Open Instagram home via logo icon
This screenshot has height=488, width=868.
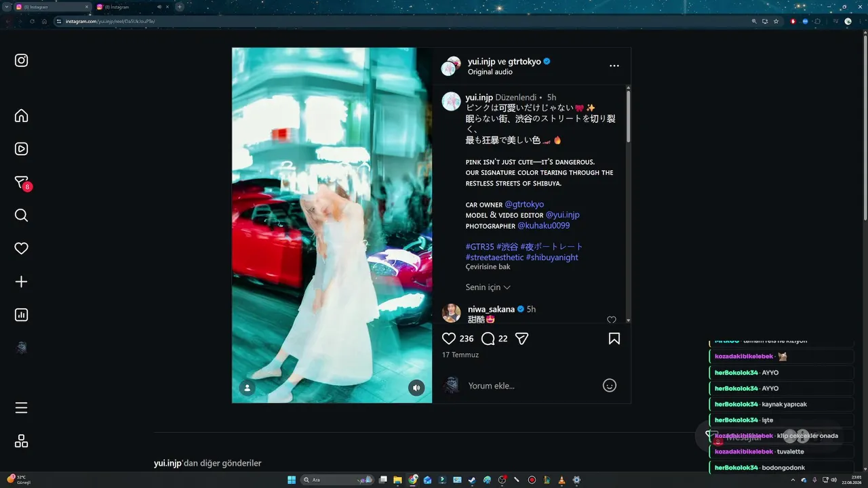coord(21,60)
